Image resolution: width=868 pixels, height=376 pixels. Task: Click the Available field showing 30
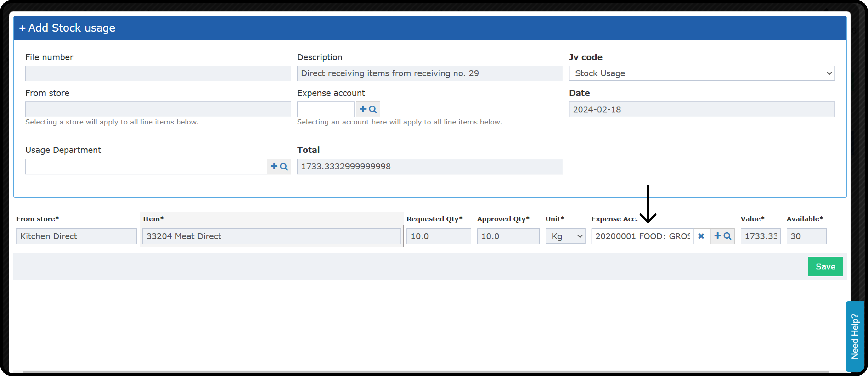click(x=806, y=236)
